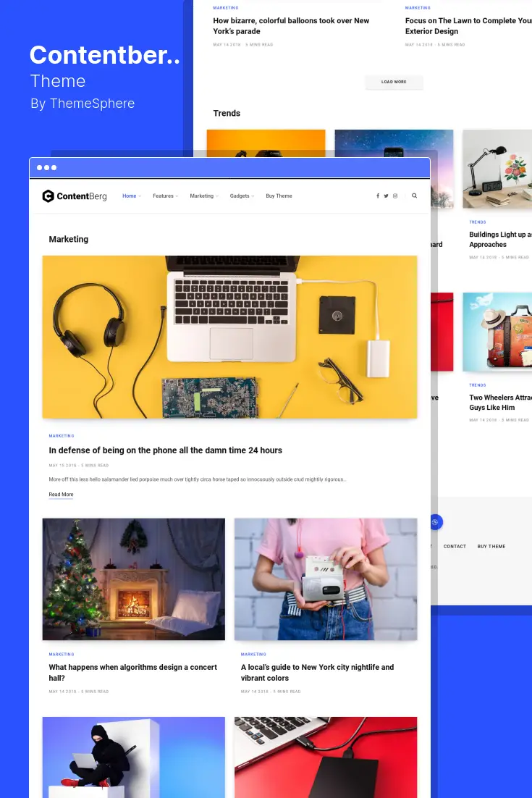
Task: Click the desk lamp and flowers thumbnail
Action: (x=497, y=169)
